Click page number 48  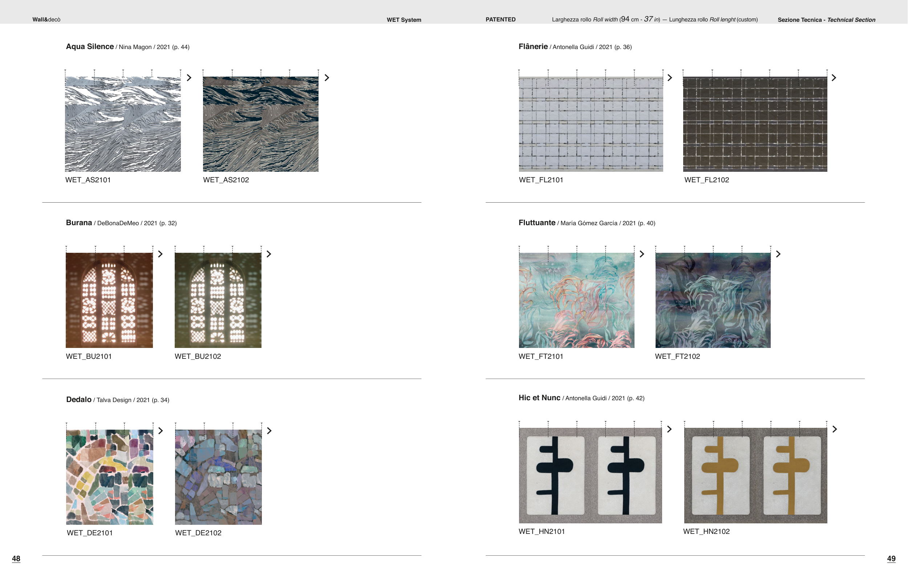(x=16, y=559)
